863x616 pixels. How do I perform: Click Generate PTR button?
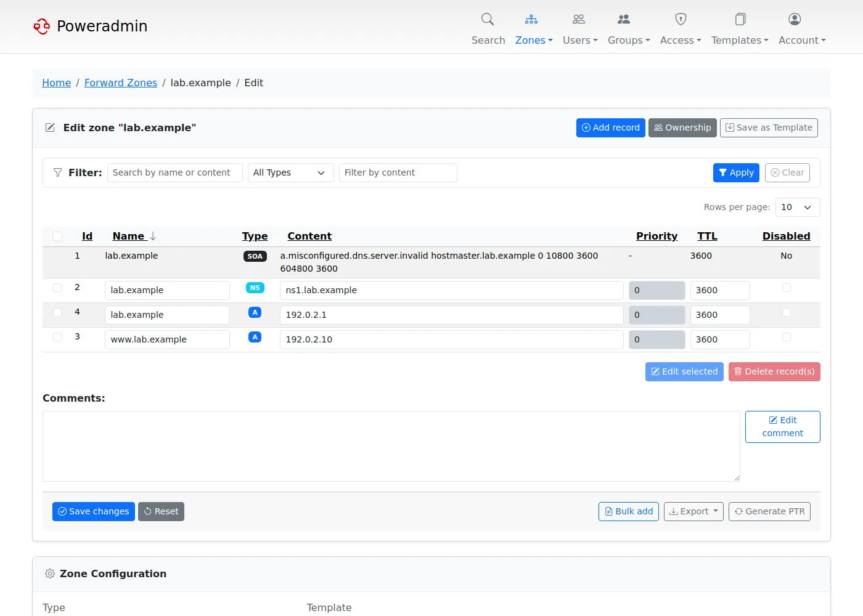click(x=769, y=511)
